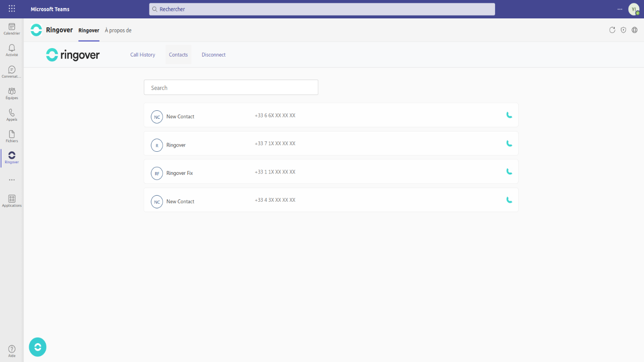
Task: Switch to the Ringover tab
Action: point(89,30)
